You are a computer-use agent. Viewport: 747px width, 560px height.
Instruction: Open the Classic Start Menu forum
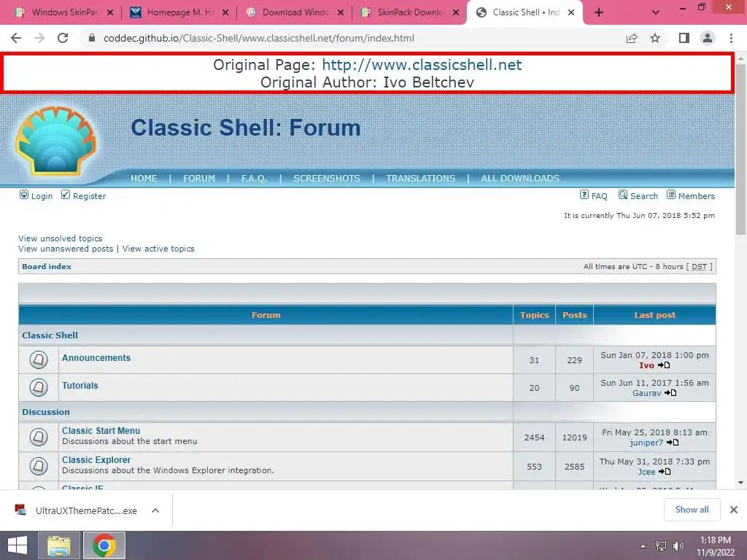pos(101,430)
